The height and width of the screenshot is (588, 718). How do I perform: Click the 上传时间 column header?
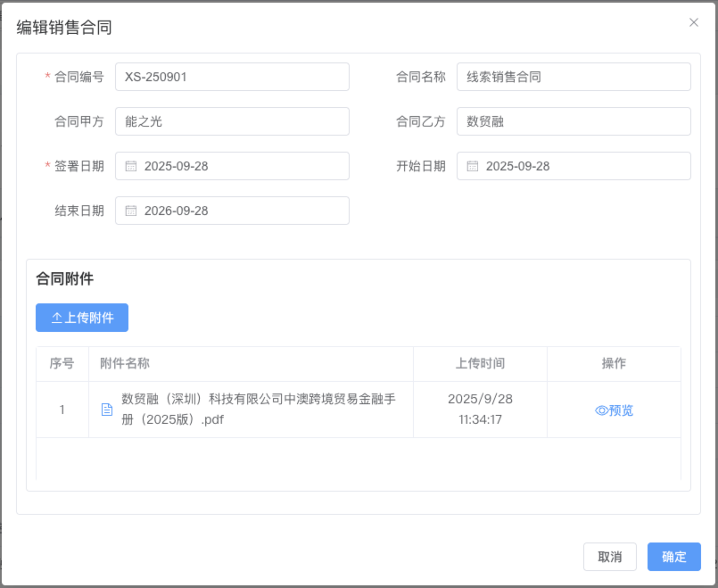coord(480,363)
